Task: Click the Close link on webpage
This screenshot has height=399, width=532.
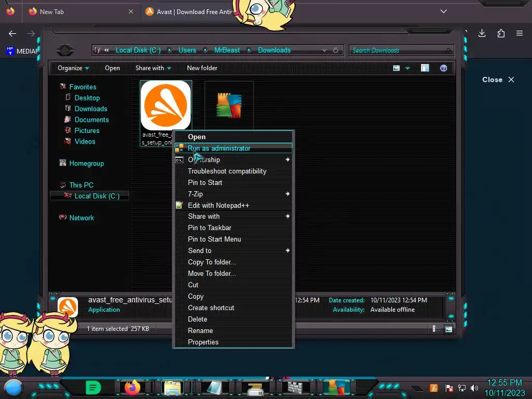Action: (x=498, y=79)
